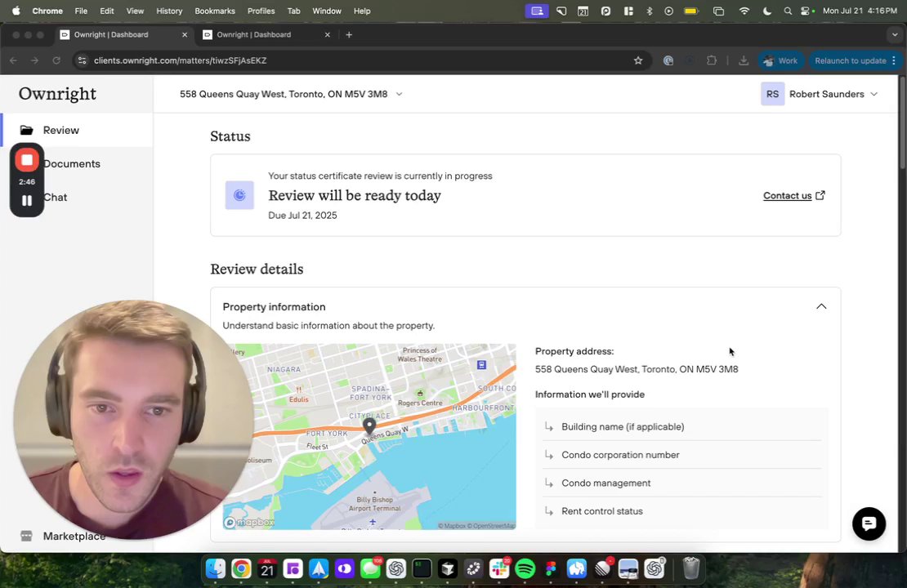The width and height of the screenshot is (907, 588).
Task: Open the Documents sidebar item
Action: click(x=71, y=163)
